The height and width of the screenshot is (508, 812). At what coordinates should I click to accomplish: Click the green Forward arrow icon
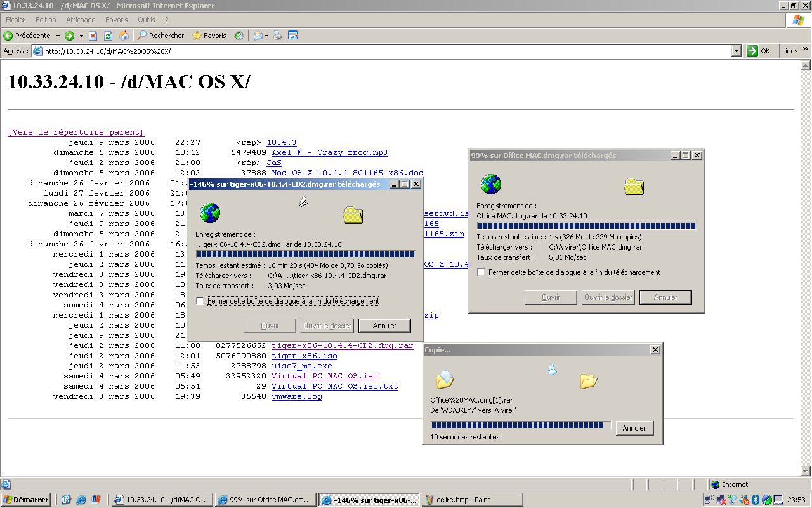[69, 36]
